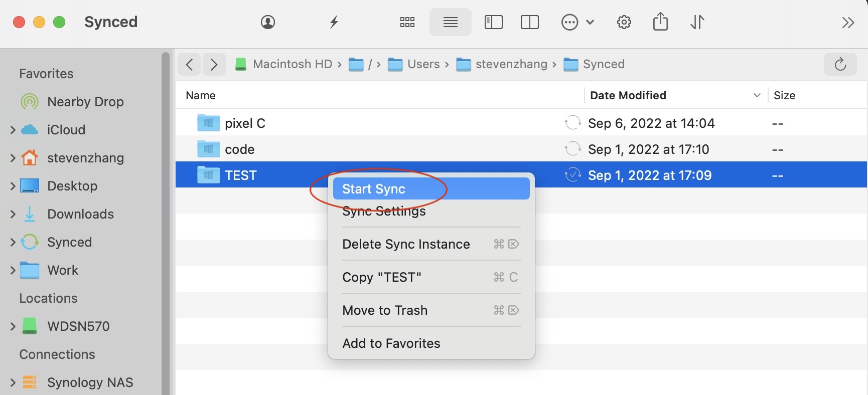This screenshot has height=395, width=868.
Task: Expand the WDSN570 sidebar item
Action: 13,326
